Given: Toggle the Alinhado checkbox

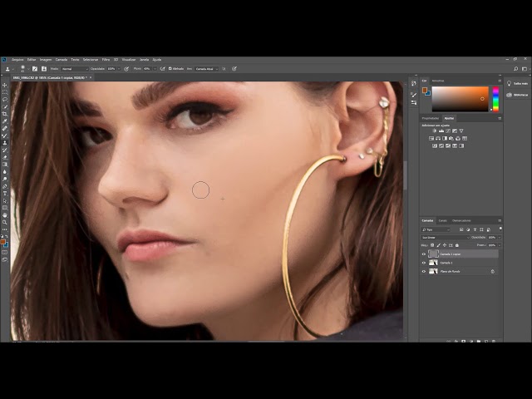Looking at the screenshot, I should [170, 68].
